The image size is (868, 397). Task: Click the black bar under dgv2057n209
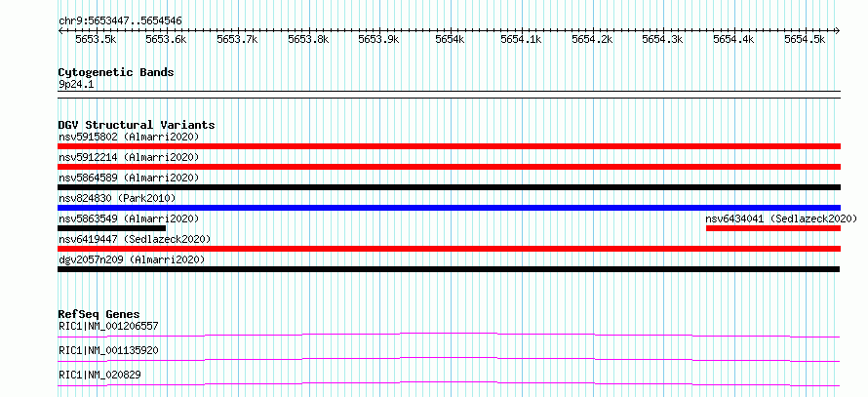[x=449, y=269]
